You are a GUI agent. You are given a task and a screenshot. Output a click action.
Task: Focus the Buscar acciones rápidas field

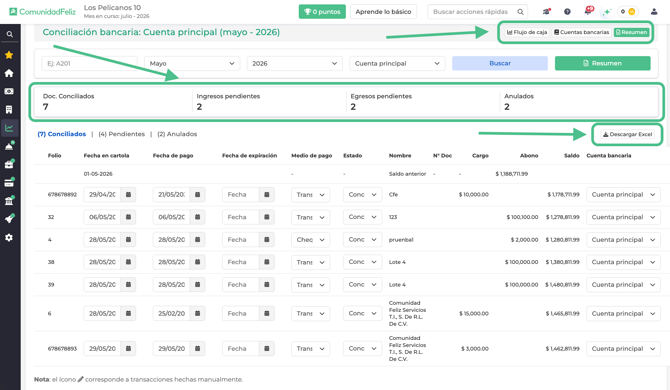[472, 12]
